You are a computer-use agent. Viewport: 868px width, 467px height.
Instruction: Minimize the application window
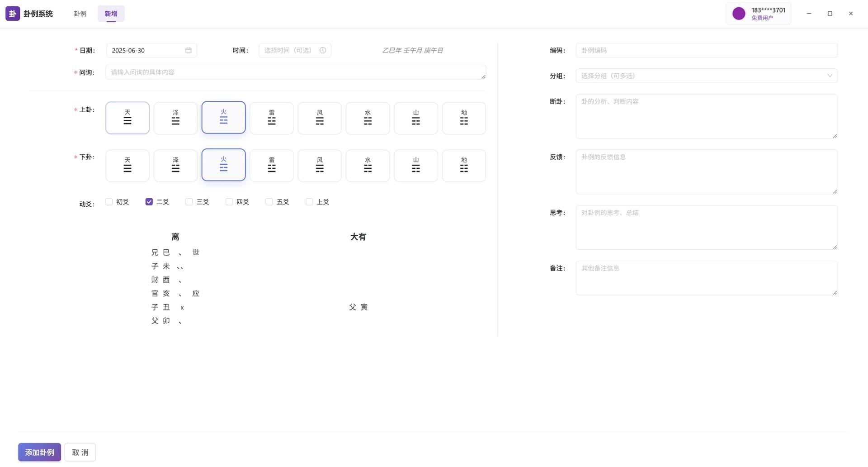click(809, 14)
